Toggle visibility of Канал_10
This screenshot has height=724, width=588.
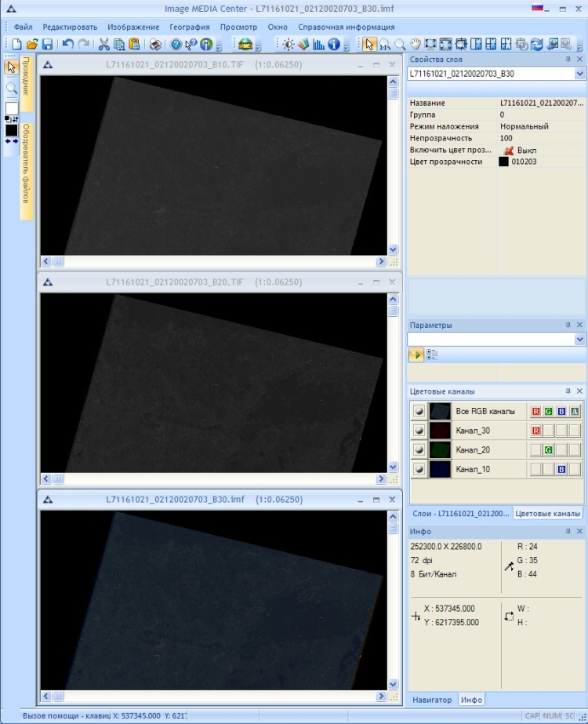419,469
